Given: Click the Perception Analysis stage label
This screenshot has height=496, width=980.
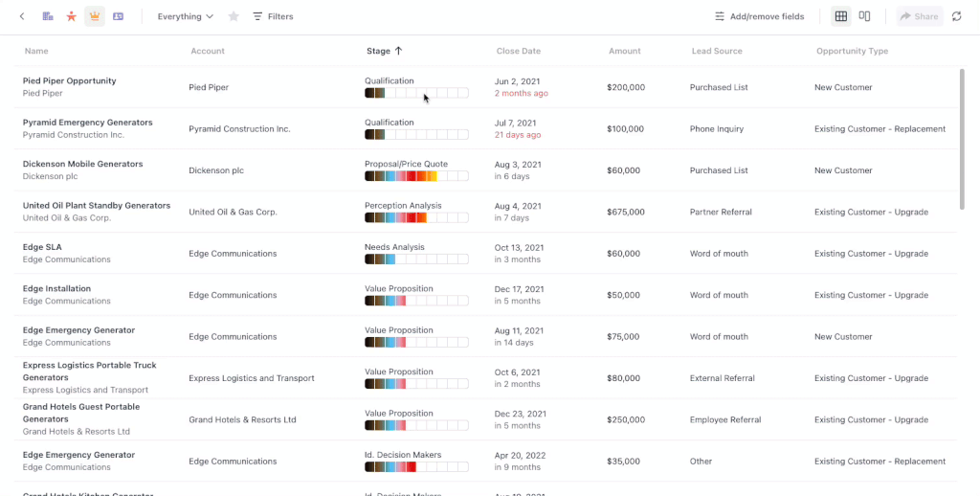Looking at the screenshot, I should click(403, 205).
